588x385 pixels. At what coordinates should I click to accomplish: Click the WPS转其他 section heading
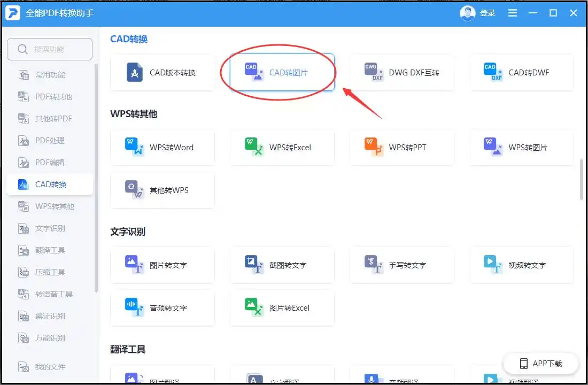(x=134, y=114)
